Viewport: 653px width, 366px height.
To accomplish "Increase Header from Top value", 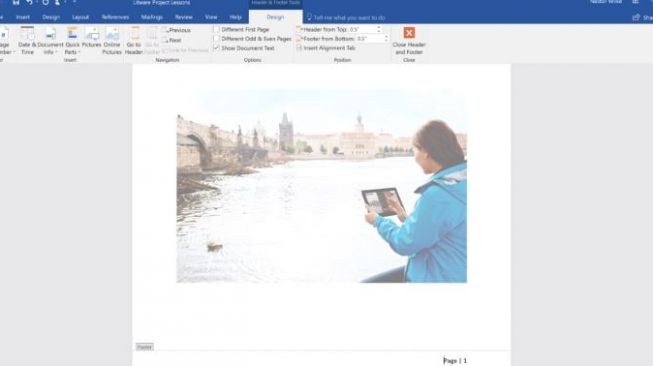I will point(379,28).
